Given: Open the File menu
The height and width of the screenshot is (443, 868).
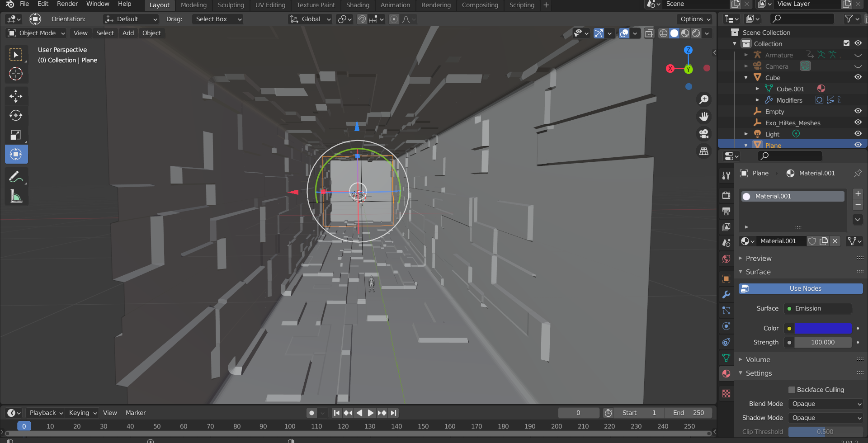Looking at the screenshot, I should [24, 4].
